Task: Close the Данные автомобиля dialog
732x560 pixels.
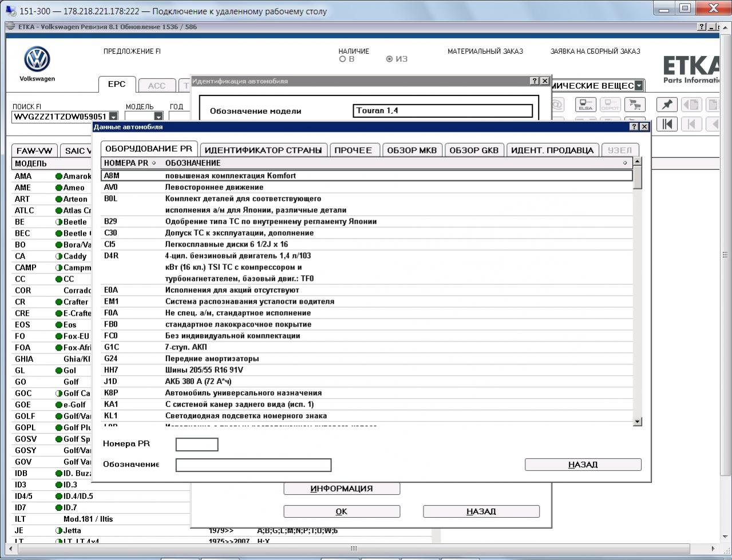Action: point(644,126)
